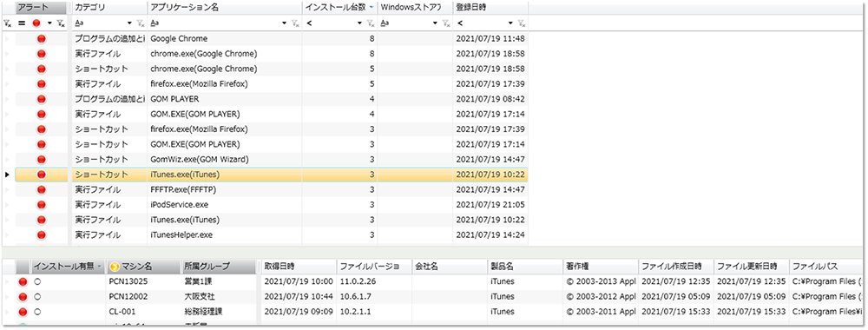Clear the アラート column filter
This screenshot has height=330, width=868.
click(x=61, y=23)
